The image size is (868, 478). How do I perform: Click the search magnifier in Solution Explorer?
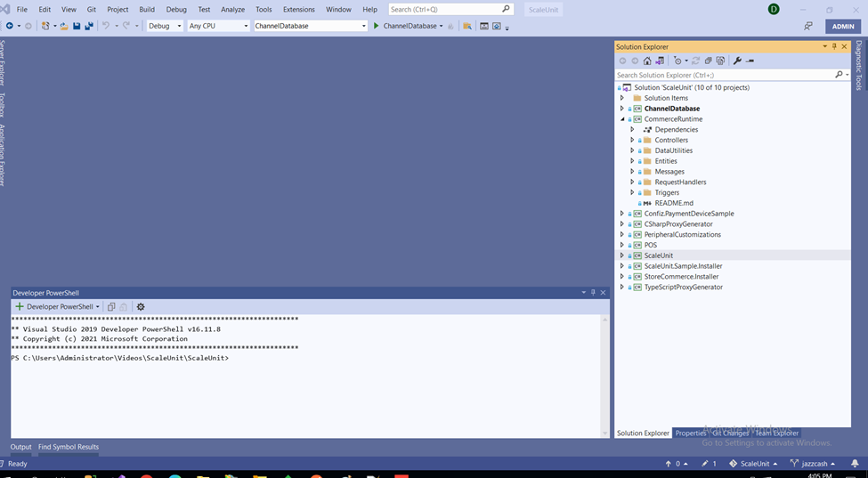(839, 75)
